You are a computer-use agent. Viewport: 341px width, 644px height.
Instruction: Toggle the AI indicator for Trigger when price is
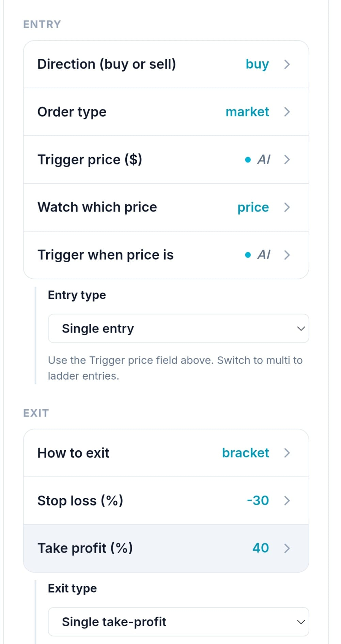tap(258, 255)
